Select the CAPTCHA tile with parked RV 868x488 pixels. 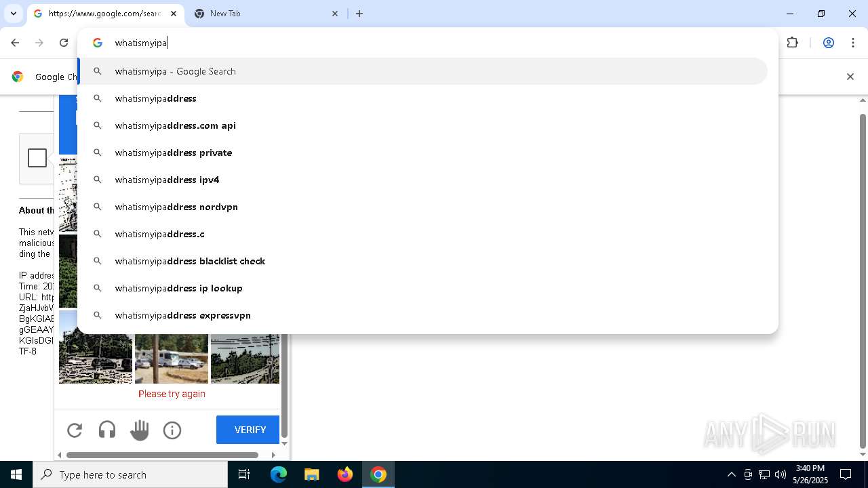click(172, 359)
